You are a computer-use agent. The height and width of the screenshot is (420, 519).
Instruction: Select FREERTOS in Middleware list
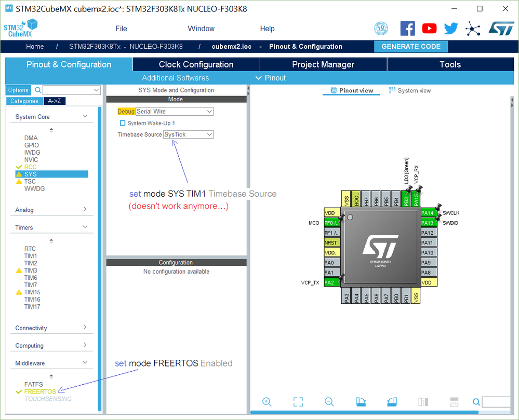[39, 391]
